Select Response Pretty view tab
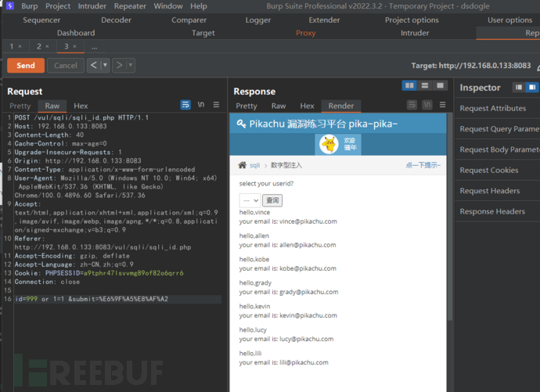 247,106
